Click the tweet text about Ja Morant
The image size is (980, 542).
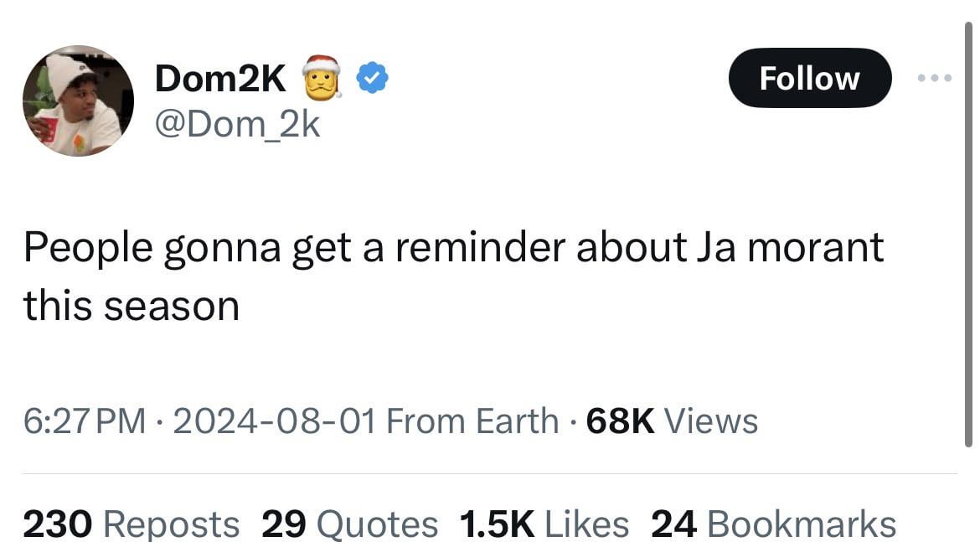click(x=452, y=246)
